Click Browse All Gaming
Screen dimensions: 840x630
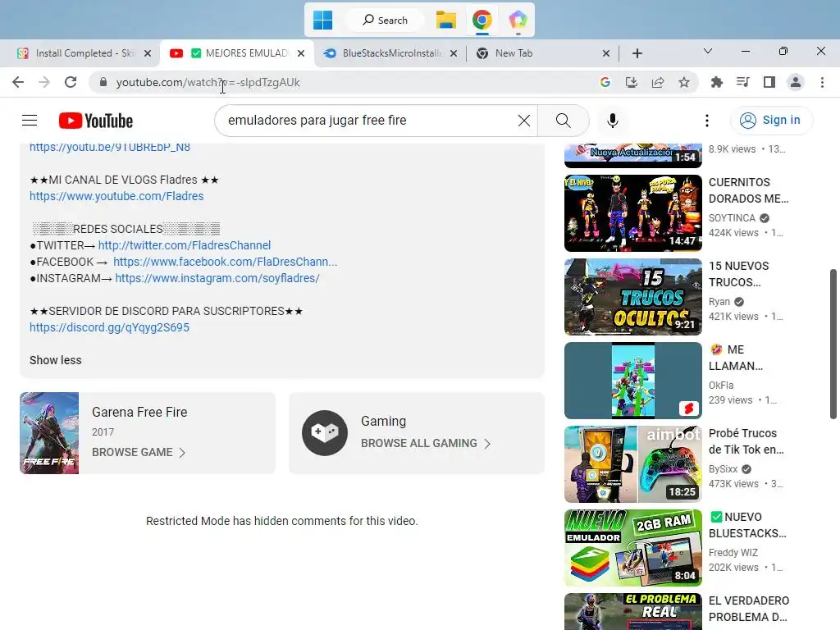click(x=426, y=443)
